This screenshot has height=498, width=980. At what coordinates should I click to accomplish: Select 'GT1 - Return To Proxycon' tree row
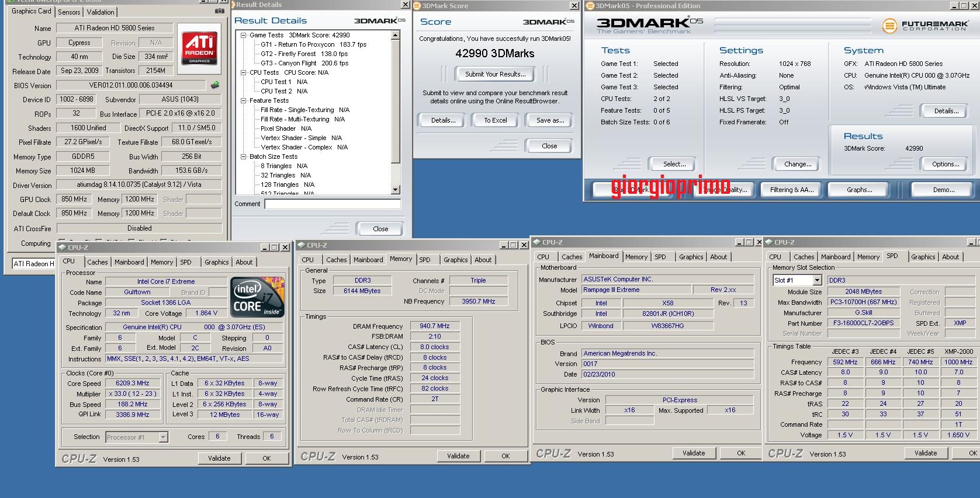point(314,44)
